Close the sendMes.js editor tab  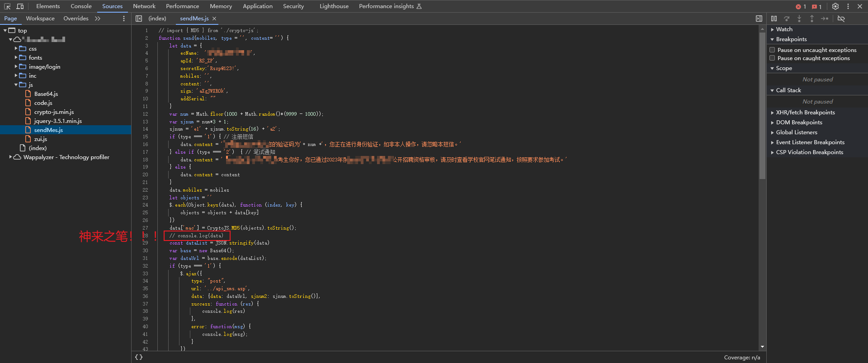214,19
